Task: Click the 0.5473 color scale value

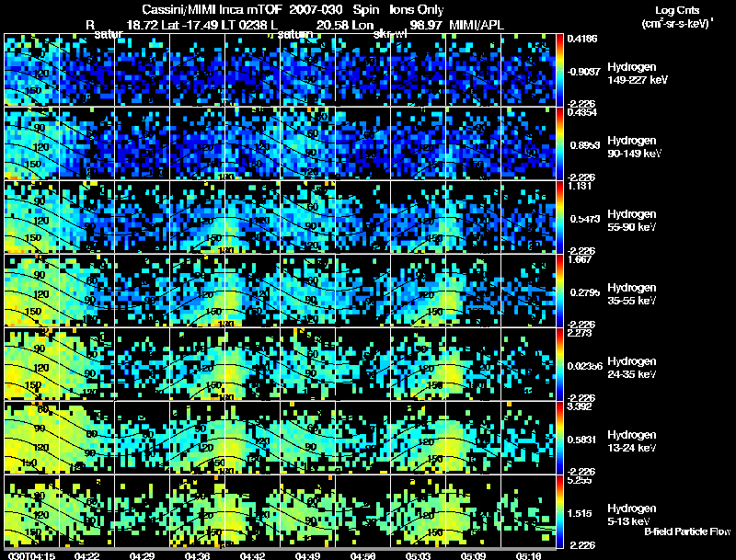Action: 583,219
